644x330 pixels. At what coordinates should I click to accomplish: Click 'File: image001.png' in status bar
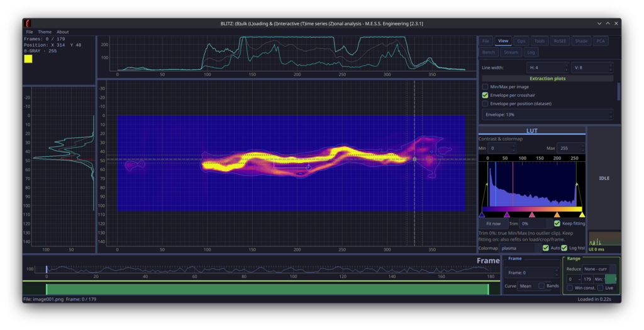tap(43, 299)
